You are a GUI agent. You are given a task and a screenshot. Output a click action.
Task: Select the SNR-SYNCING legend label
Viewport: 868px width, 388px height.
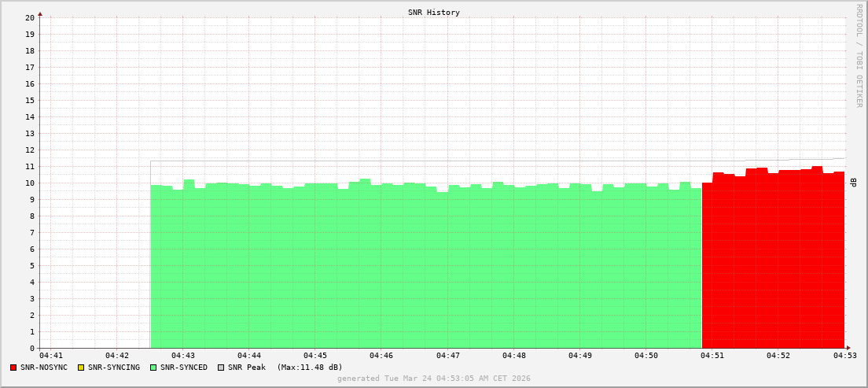coord(113,368)
